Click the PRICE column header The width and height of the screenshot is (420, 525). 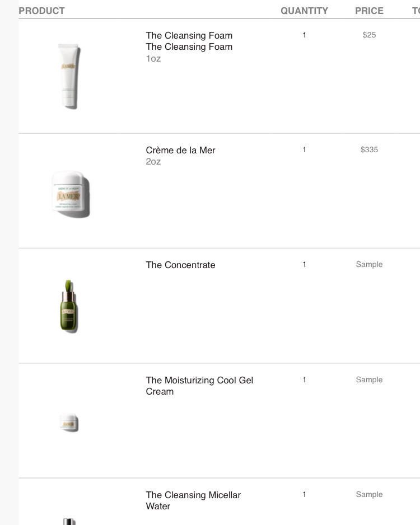pos(369,11)
